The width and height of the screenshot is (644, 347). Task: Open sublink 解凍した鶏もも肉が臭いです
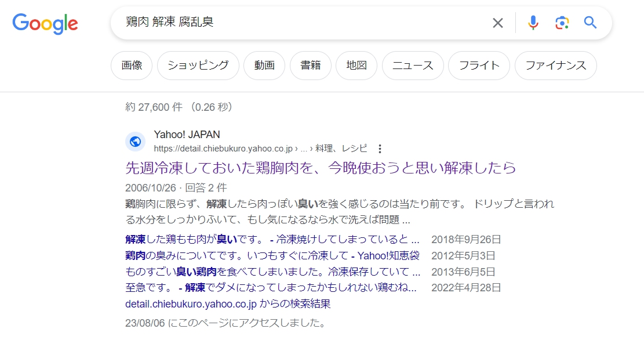coord(272,239)
